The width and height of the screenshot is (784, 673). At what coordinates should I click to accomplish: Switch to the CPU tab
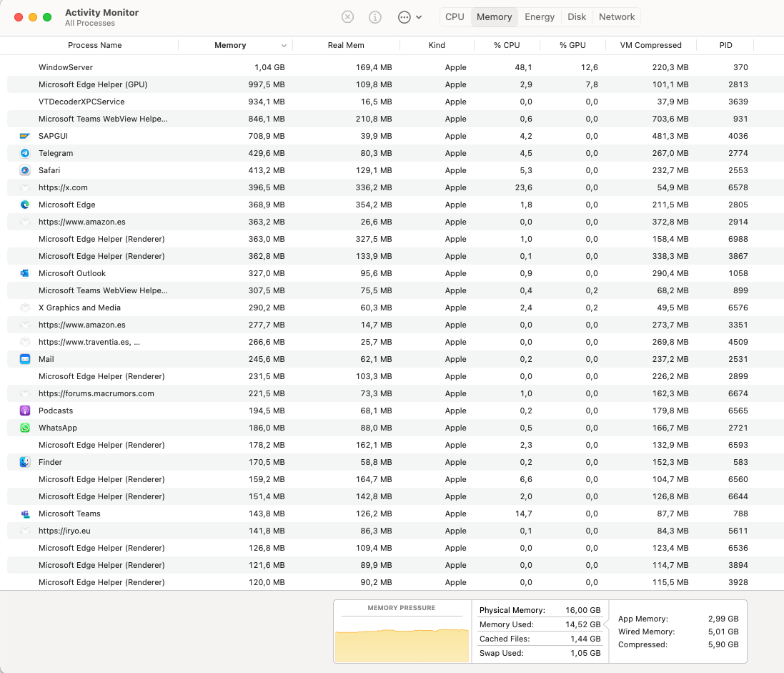(x=455, y=17)
